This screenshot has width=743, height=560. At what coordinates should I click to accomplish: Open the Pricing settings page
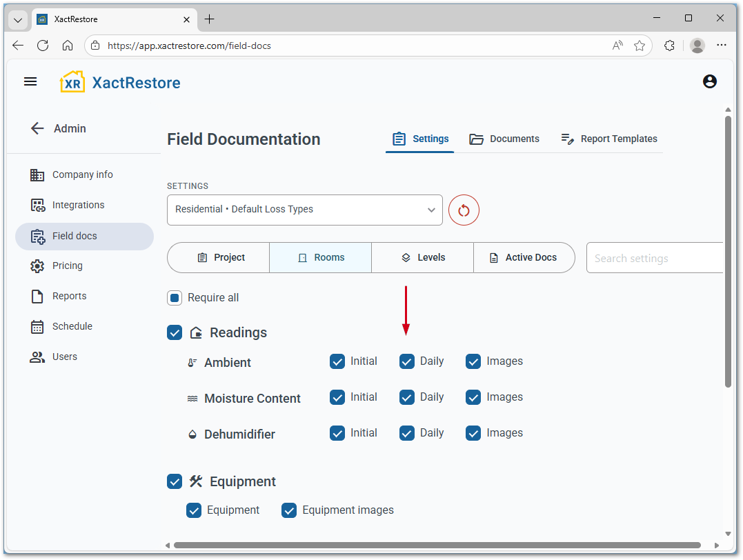[67, 266]
